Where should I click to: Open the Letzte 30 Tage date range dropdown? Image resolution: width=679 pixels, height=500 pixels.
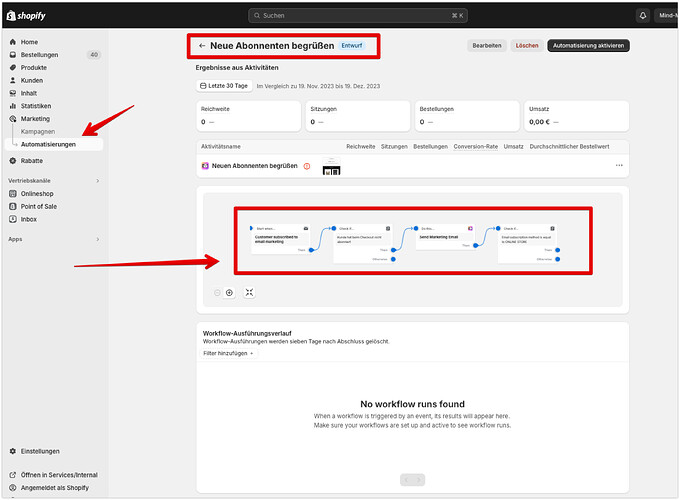point(224,86)
